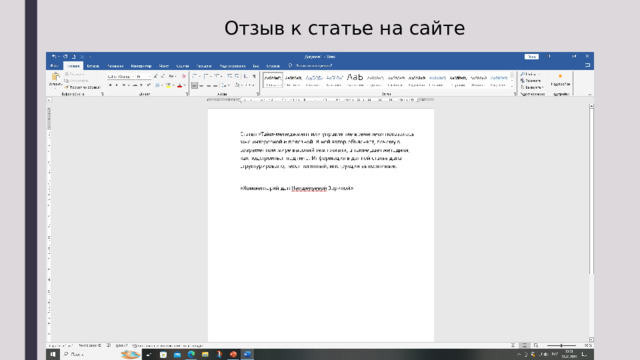Open the Styles pane launcher
640x360 pixels.
(x=515, y=93)
